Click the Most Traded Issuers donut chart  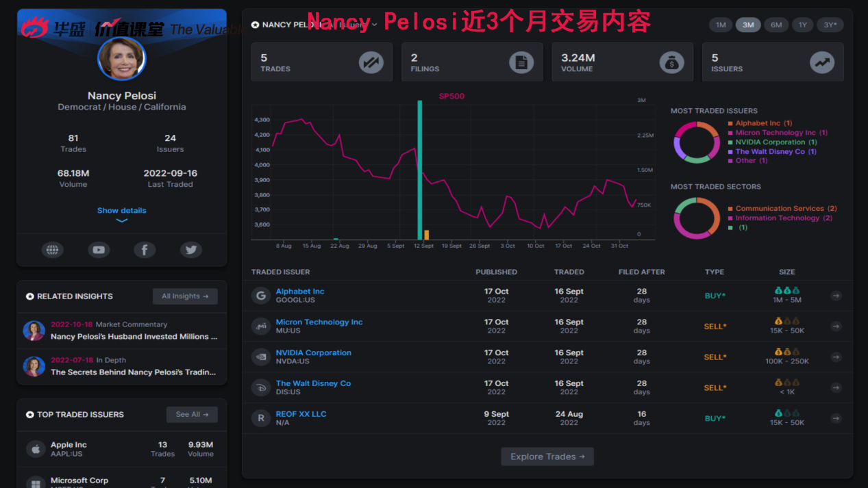(697, 142)
